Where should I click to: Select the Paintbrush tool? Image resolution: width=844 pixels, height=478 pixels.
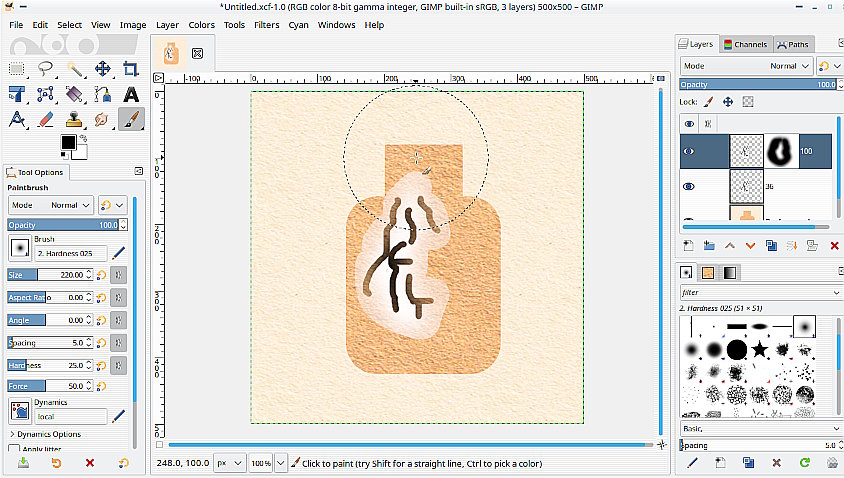131,120
